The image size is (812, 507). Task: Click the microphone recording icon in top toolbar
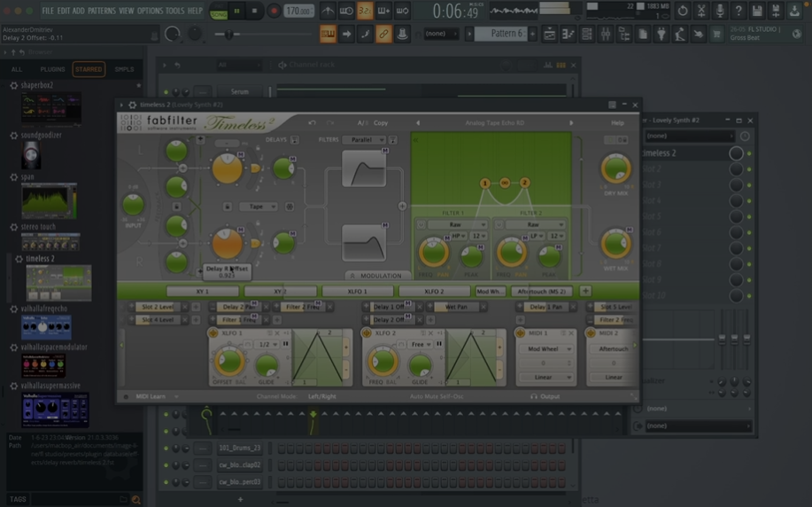(x=720, y=11)
